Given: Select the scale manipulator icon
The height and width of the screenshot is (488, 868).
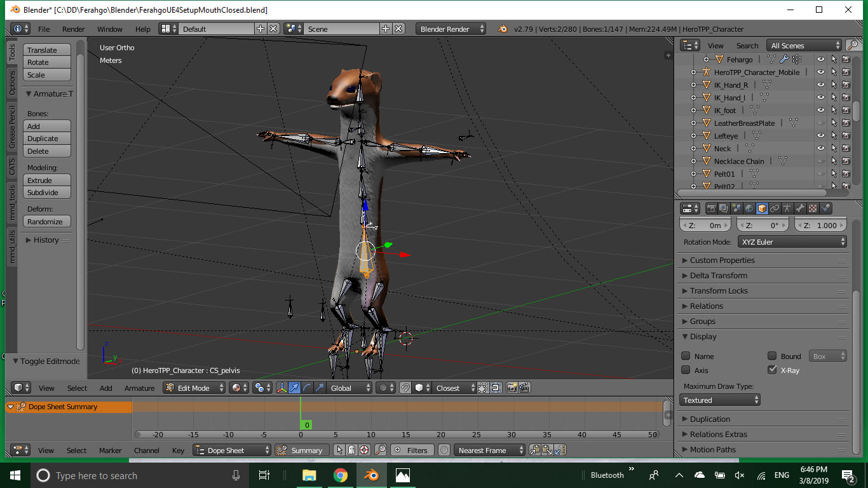Looking at the screenshot, I should (319, 388).
